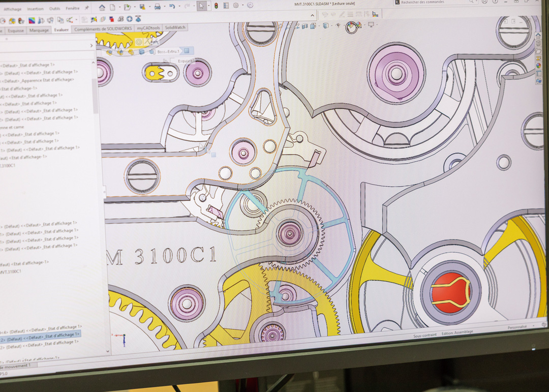Click the View Settings monitor icon
The image size is (549, 392).
[371, 24]
